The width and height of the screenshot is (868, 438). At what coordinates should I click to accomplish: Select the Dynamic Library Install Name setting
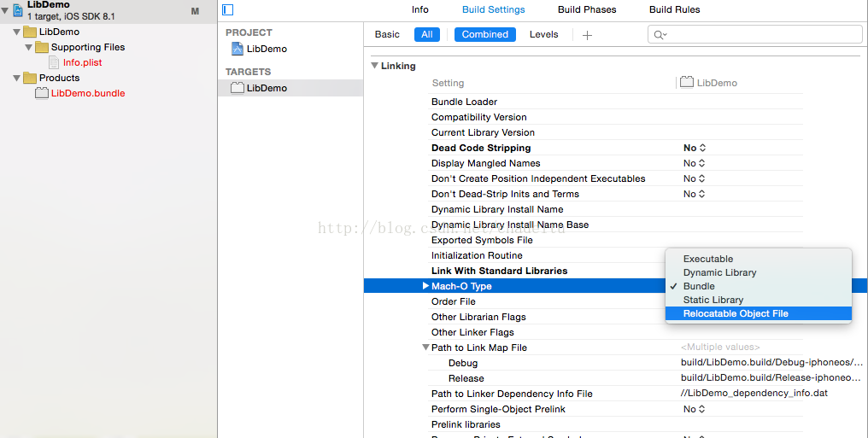click(x=497, y=209)
